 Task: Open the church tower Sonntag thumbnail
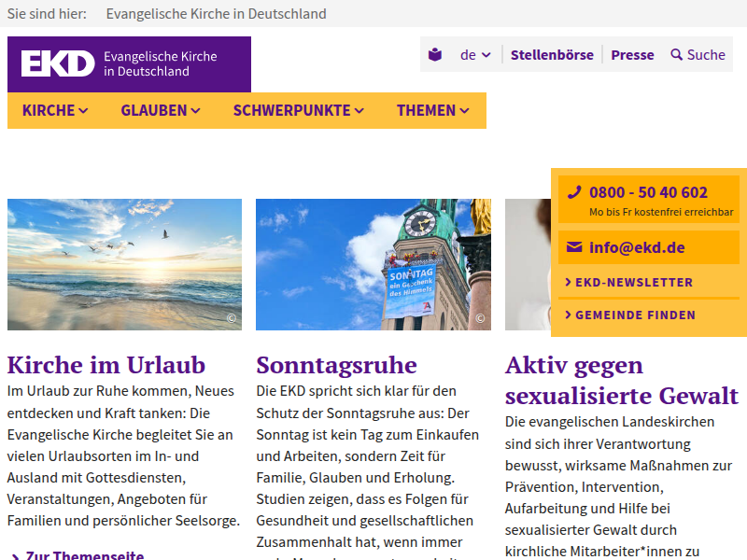coord(373,264)
